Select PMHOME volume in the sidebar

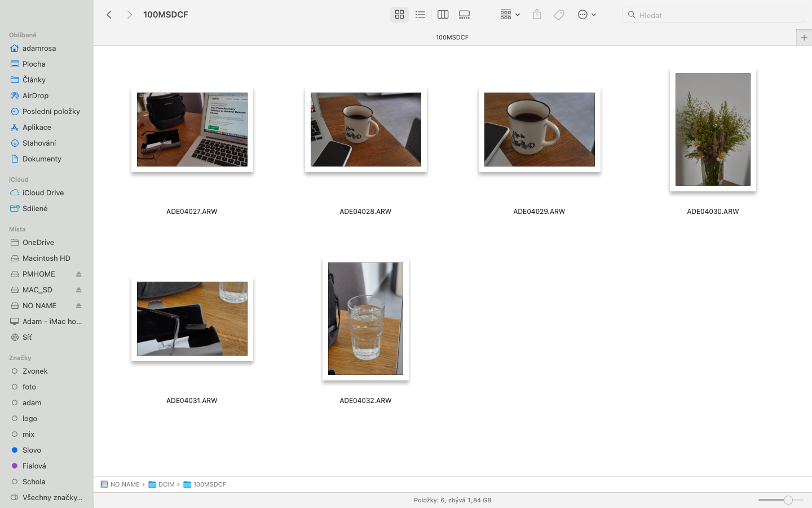pos(39,274)
